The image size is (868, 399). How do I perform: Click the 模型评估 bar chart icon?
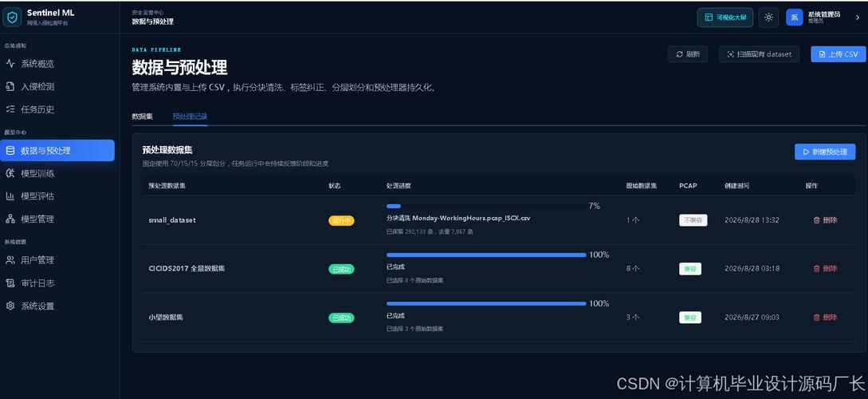tap(10, 196)
